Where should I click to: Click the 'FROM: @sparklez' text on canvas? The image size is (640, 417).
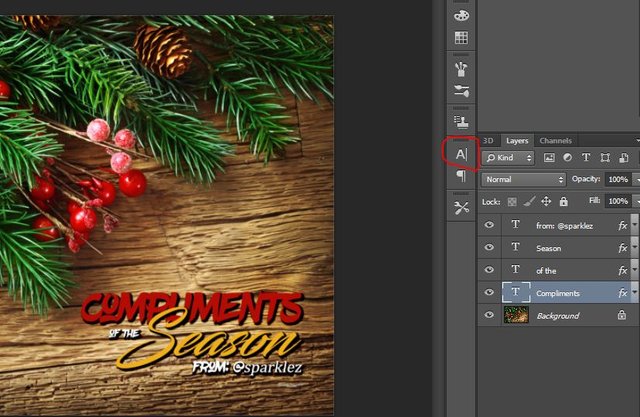coord(247,367)
